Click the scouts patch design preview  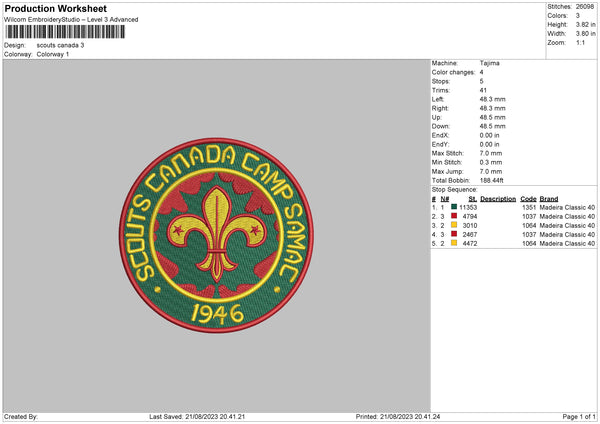(x=217, y=235)
